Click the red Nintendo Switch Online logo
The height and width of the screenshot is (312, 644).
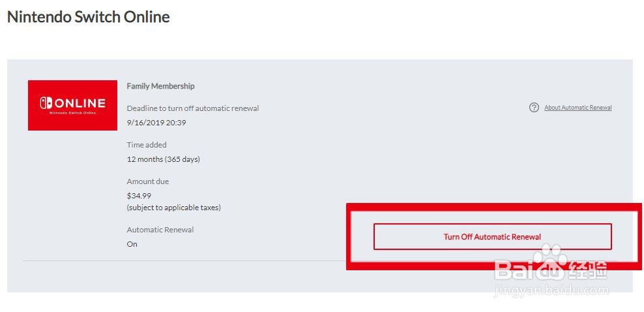[x=73, y=105]
